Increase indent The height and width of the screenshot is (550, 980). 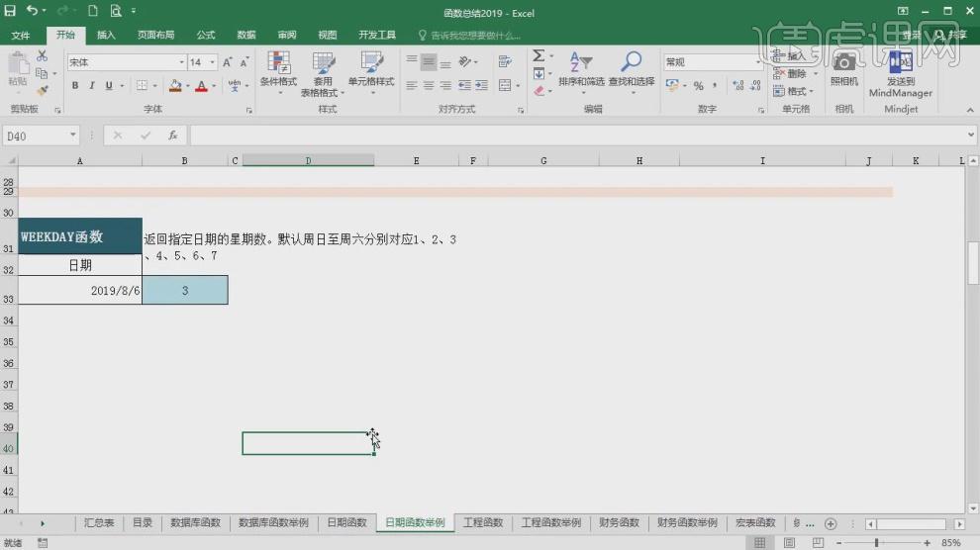pyautogui.click(x=481, y=85)
